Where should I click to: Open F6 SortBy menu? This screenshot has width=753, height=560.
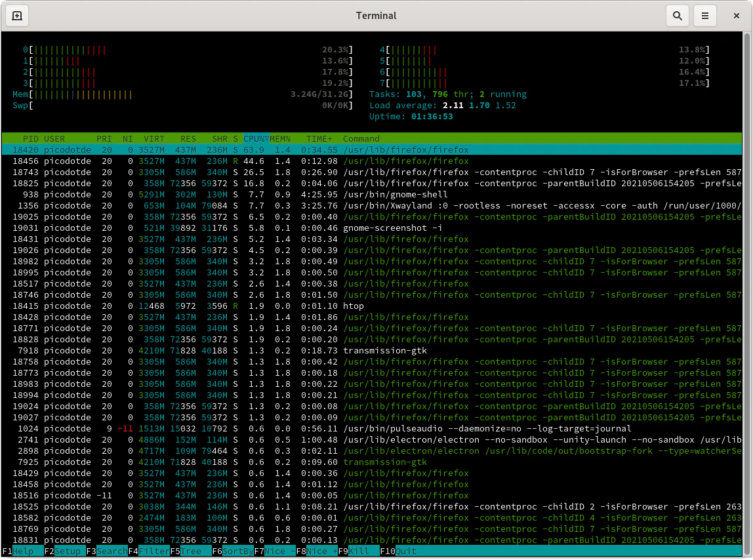[x=237, y=551]
